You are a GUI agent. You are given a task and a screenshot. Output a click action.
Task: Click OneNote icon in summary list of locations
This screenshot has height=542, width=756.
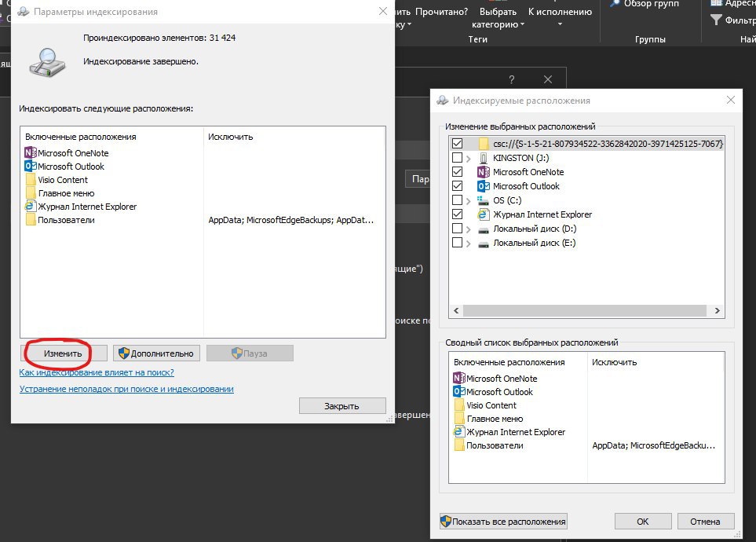(x=459, y=378)
